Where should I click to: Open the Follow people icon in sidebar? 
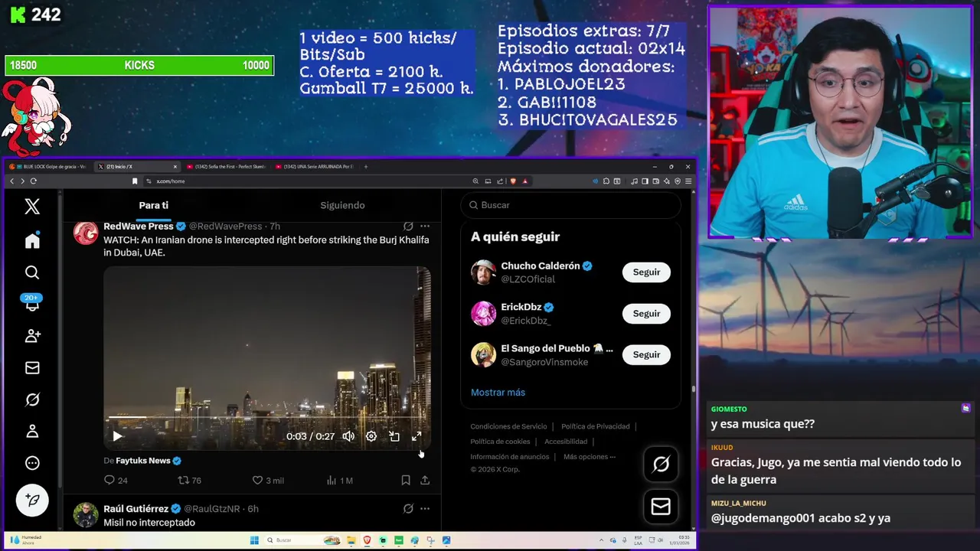point(32,336)
